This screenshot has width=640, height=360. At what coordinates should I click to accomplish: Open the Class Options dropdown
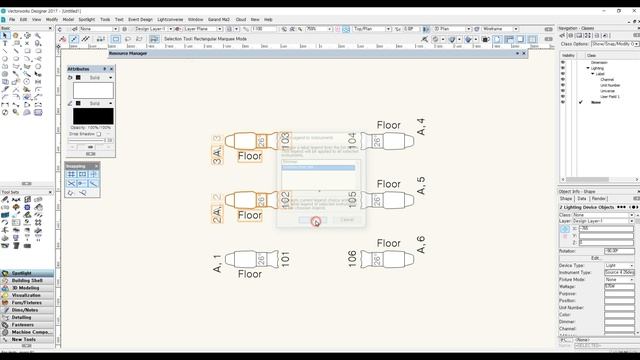pos(615,44)
